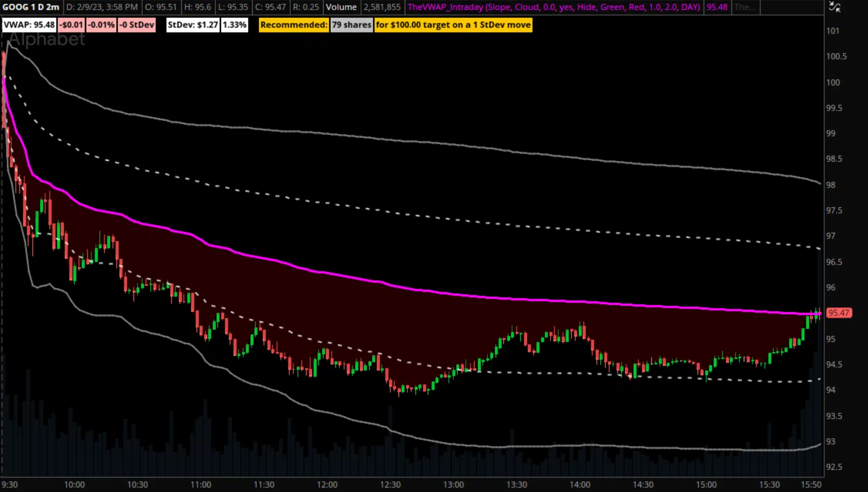Click 100.5 on the price axis
Viewport: 868px width, 492px height.
click(x=836, y=56)
